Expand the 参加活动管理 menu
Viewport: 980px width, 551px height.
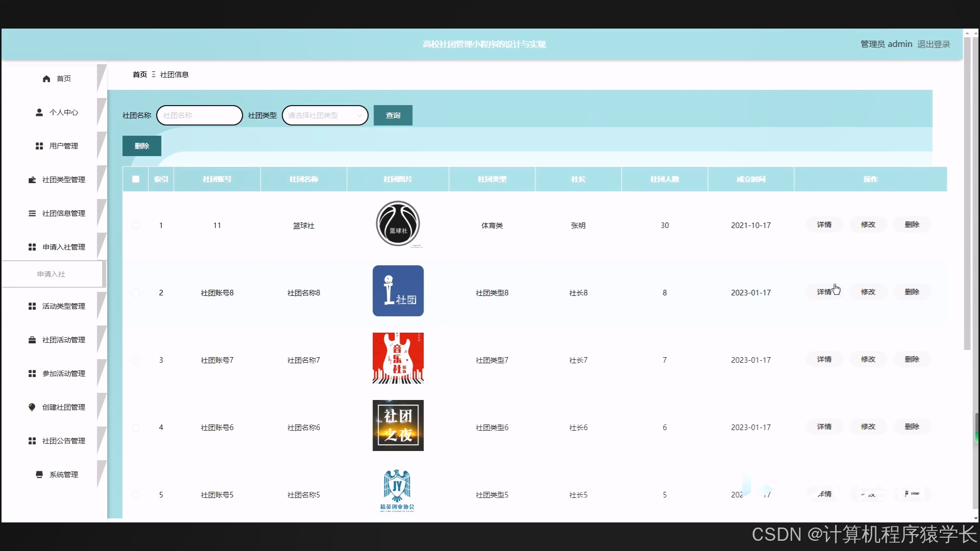tap(54, 373)
